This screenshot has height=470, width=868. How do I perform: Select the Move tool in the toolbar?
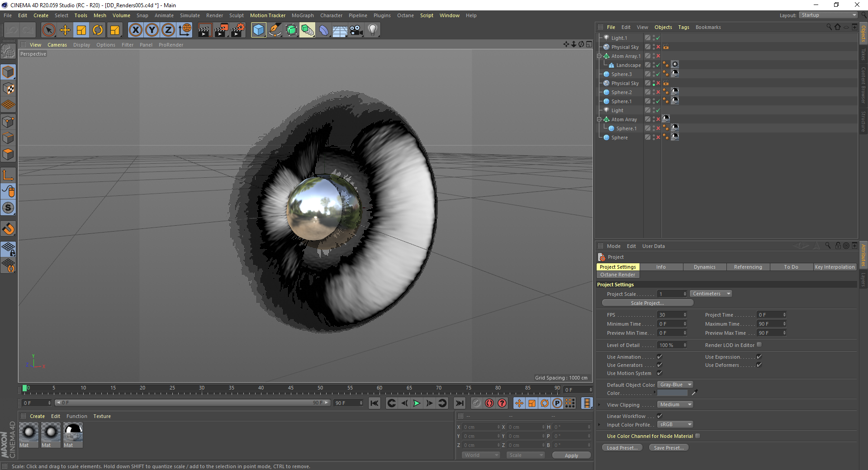pos(65,30)
